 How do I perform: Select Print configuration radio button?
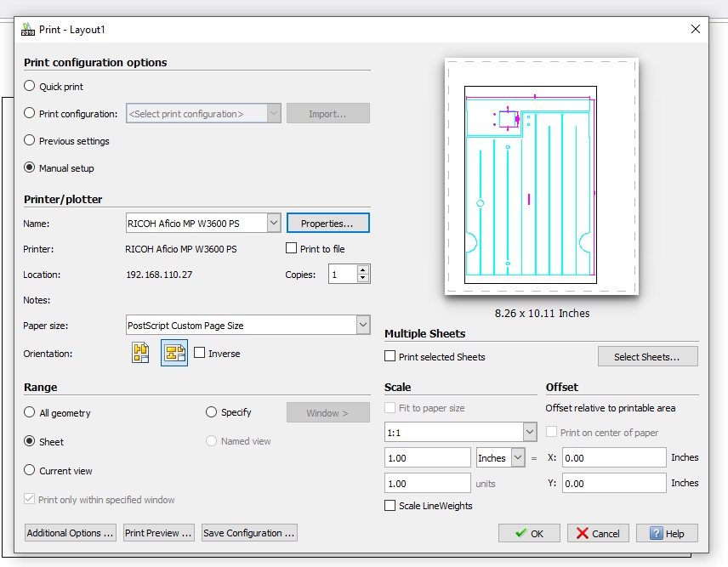(x=29, y=113)
